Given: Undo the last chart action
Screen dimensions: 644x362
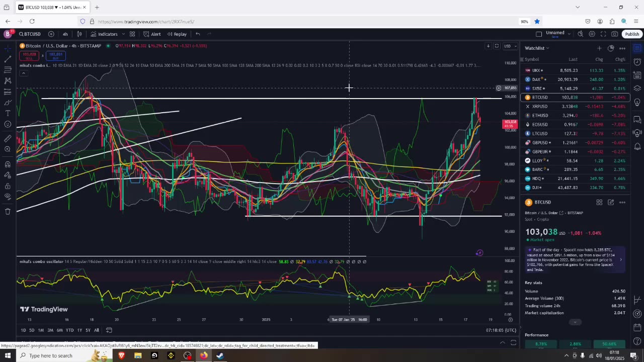Looking at the screenshot, I should [198, 34].
